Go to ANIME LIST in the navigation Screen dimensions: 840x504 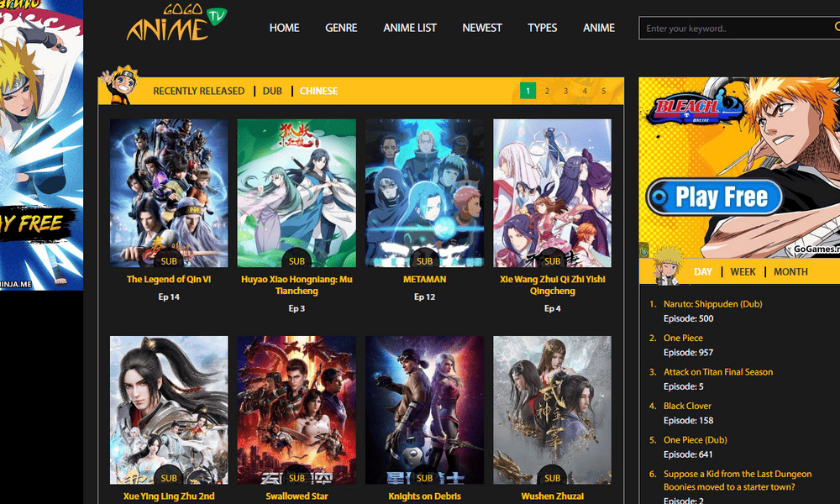coord(410,28)
